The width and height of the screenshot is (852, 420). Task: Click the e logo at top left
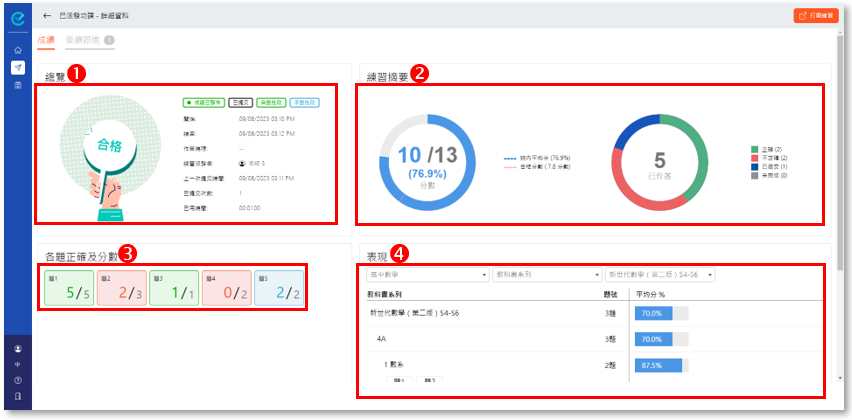tap(17, 18)
